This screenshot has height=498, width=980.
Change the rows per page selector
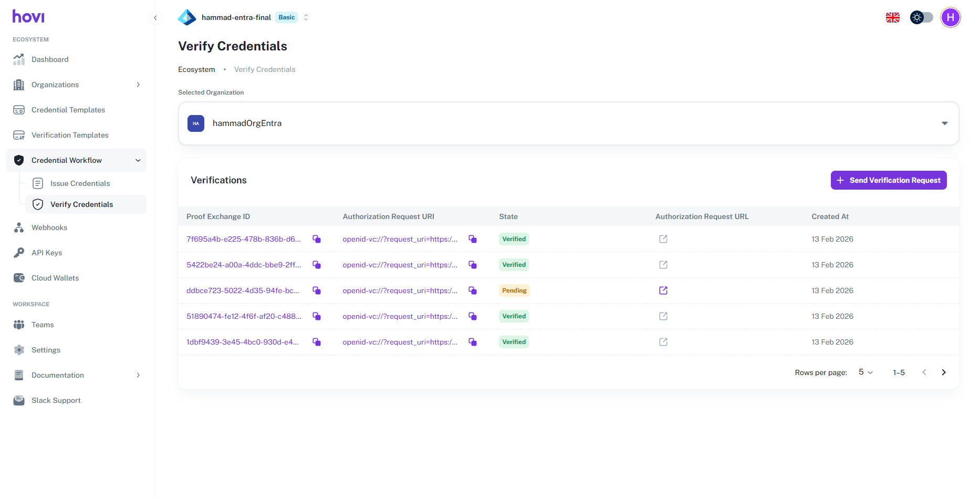(866, 372)
